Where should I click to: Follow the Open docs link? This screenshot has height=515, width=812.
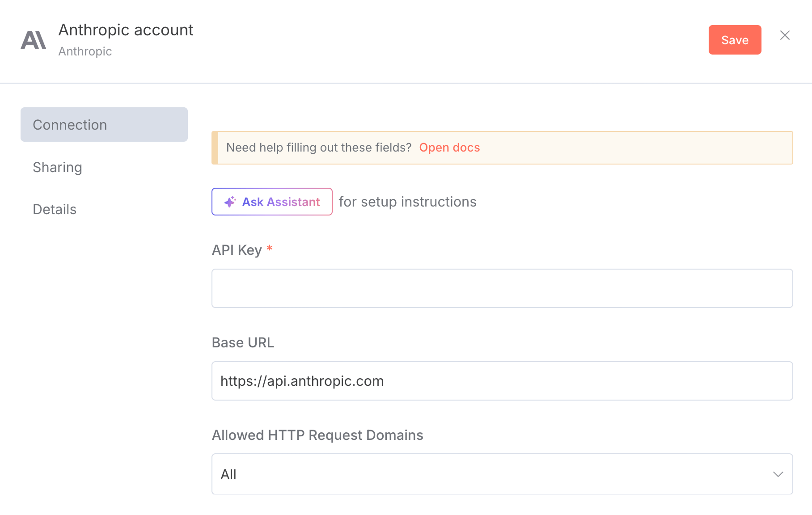449,148
